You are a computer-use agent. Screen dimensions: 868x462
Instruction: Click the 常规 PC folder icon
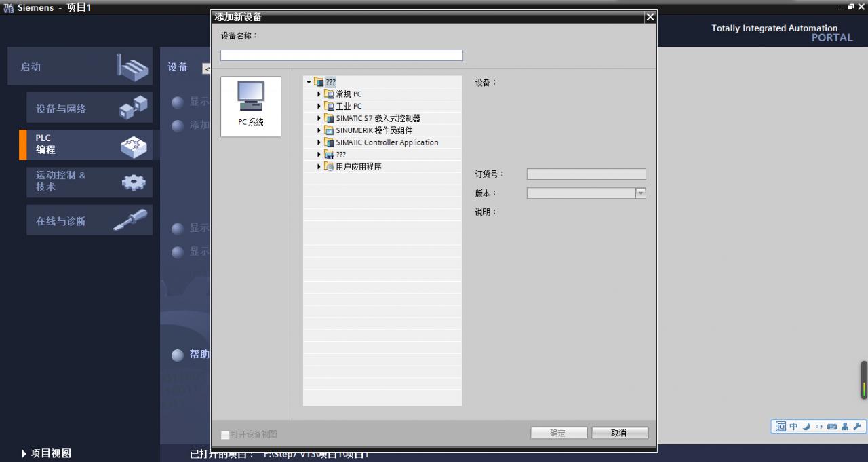tap(329, 94)
